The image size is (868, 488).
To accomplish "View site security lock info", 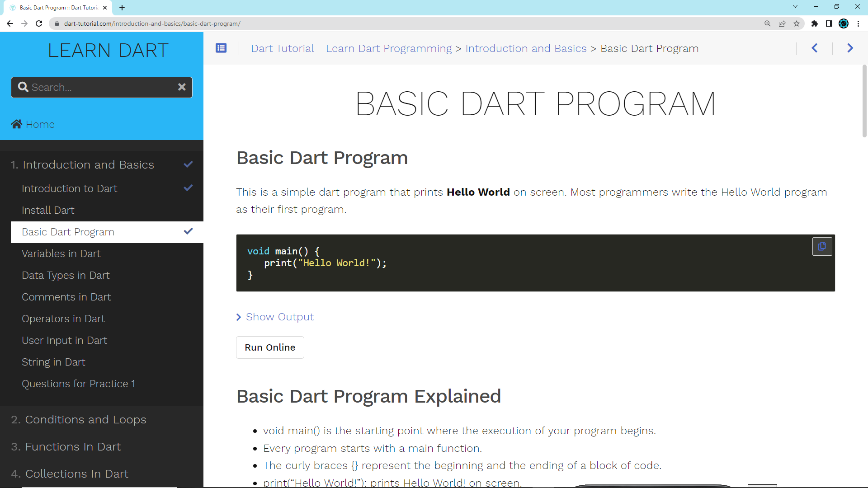I will pyautogui.click(x=57, y=23).
